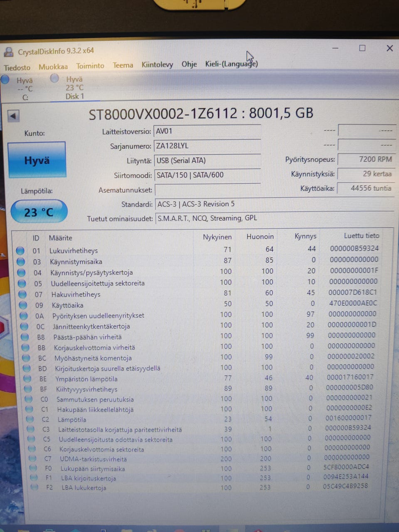Image resolution: width=399 pixels, height=532 pixels.
Task: Click the status icon for Päästä-päähän virheitä
Action: click(x=25, y=337)
